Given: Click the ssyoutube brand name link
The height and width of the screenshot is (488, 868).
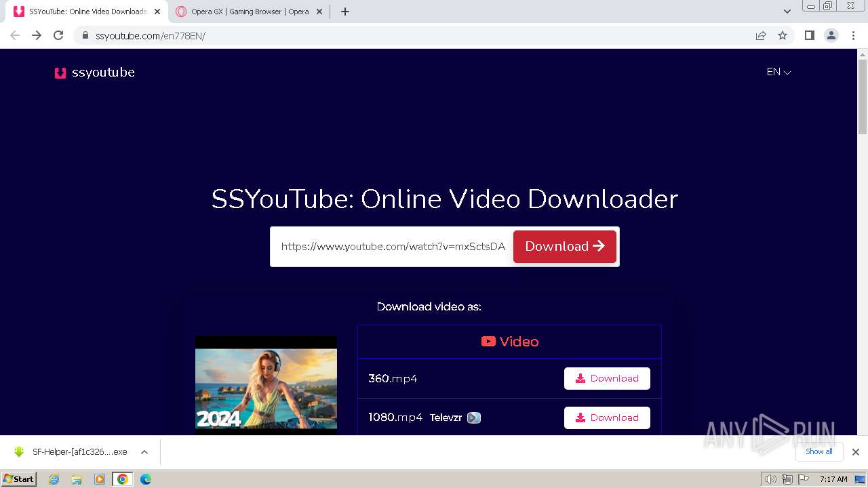Looking at the screenshot, I should click(103, 73).
